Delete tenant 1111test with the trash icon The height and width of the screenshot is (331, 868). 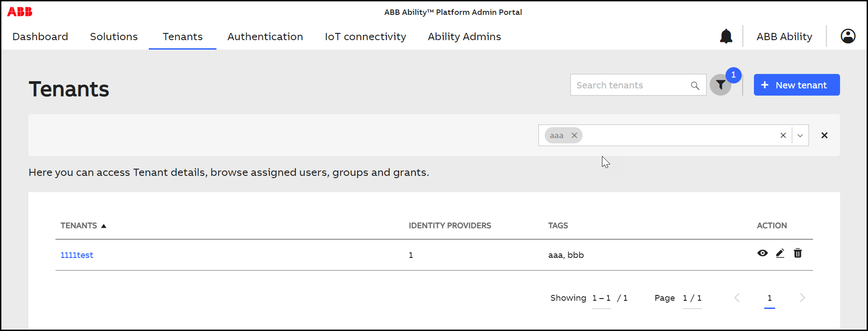(x=798, y=253)
